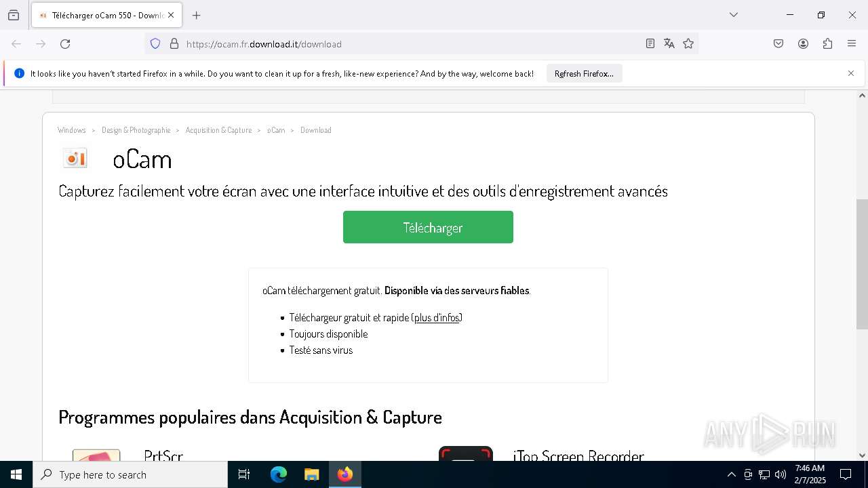This screenshot has width=868, height=488.
Task: Click the Refresh Firefox button
Action: (584, 73)
